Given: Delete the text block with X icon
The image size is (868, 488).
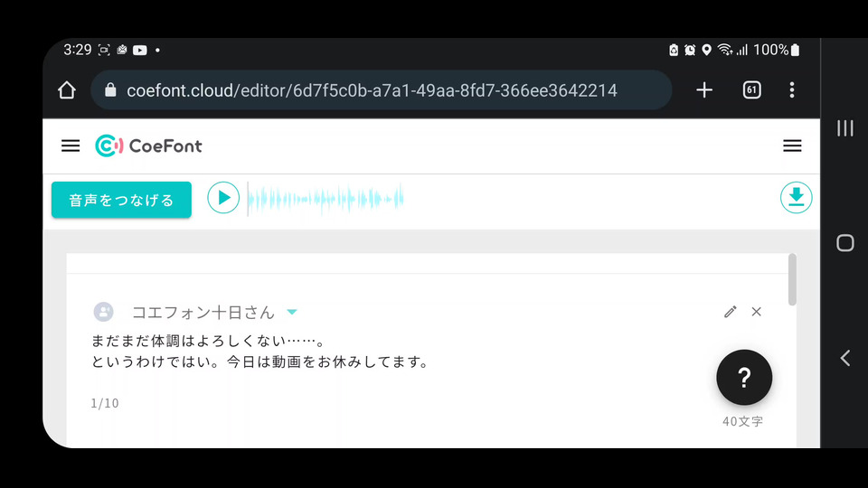Looking at the screenshot, I should tap(756, 312).
